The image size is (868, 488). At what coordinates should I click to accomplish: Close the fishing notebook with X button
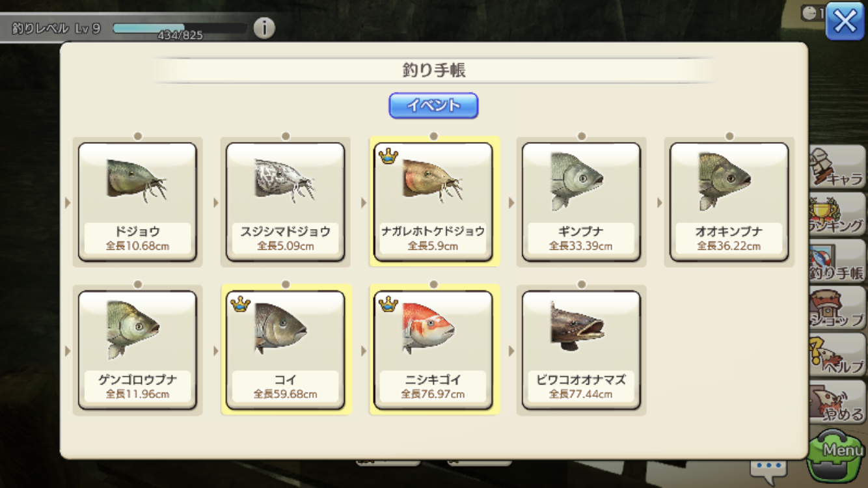pyautogui.click(x=845, y=23)
